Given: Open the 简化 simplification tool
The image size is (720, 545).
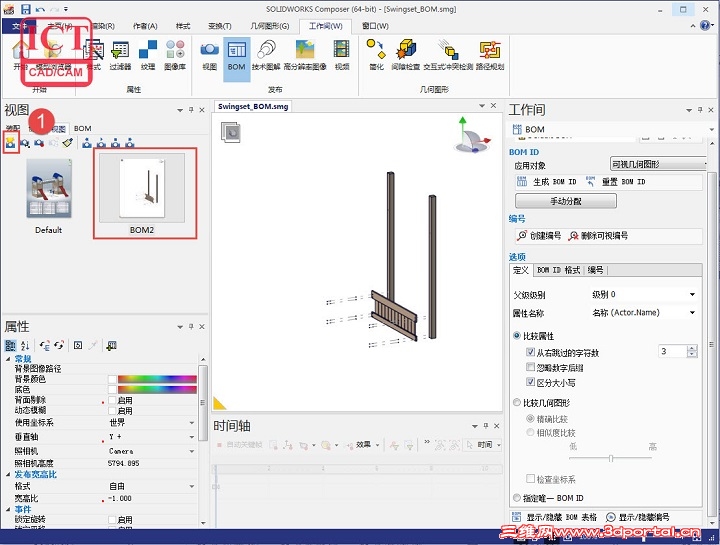Looking at the screenshot, I should point(376,55).
